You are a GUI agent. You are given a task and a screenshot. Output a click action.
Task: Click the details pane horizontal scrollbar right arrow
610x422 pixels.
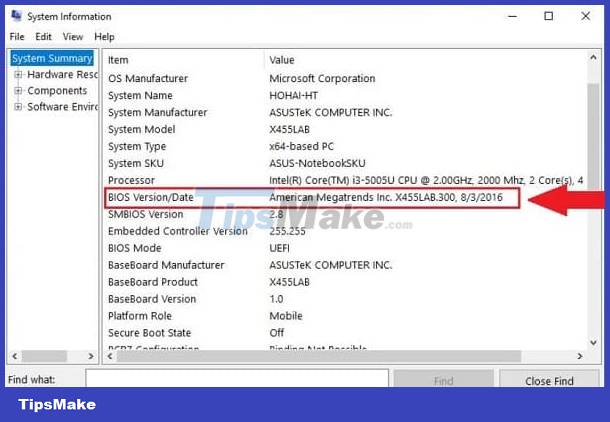(x=580, y=356)
